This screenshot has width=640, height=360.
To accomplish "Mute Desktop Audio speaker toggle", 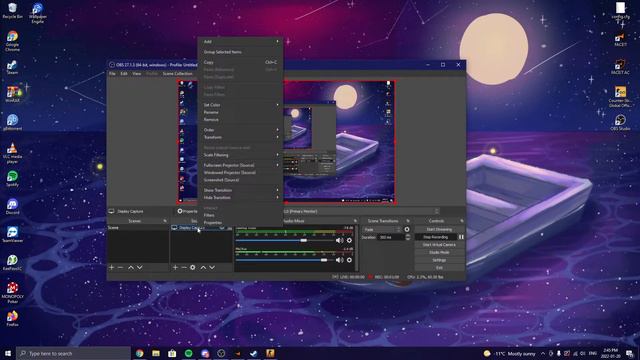I will 339,240.
